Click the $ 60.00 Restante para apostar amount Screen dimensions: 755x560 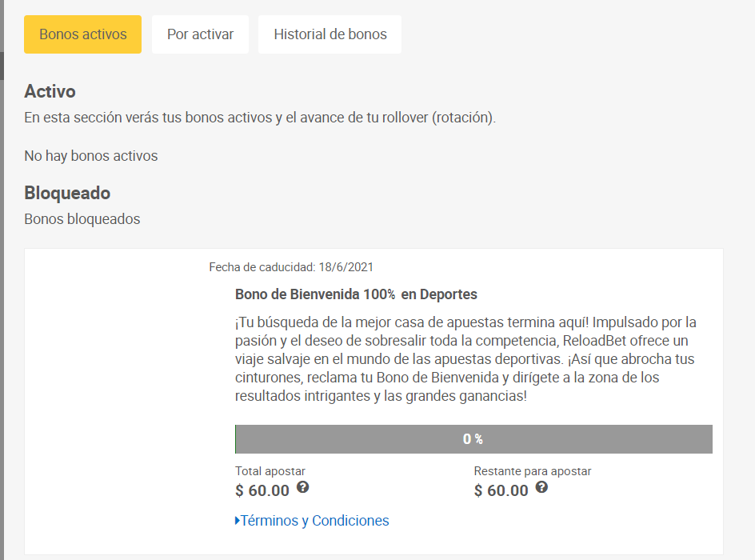coord(501,490)
